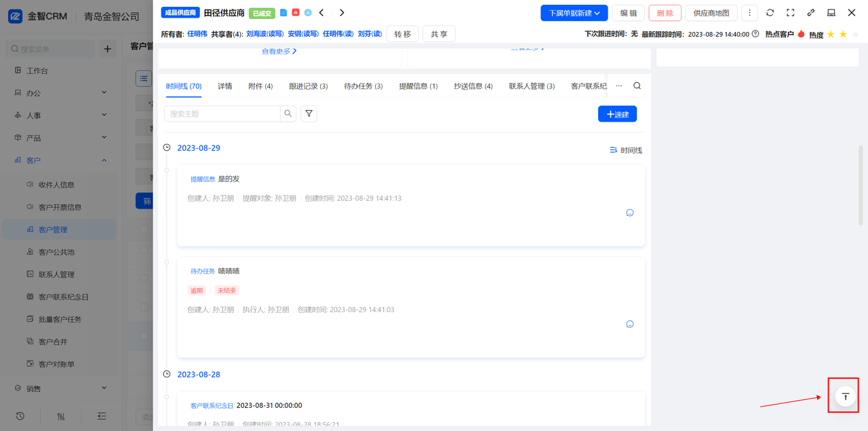
Task: Toggle the 时间线 view switch at right
Action: (625, 150)
